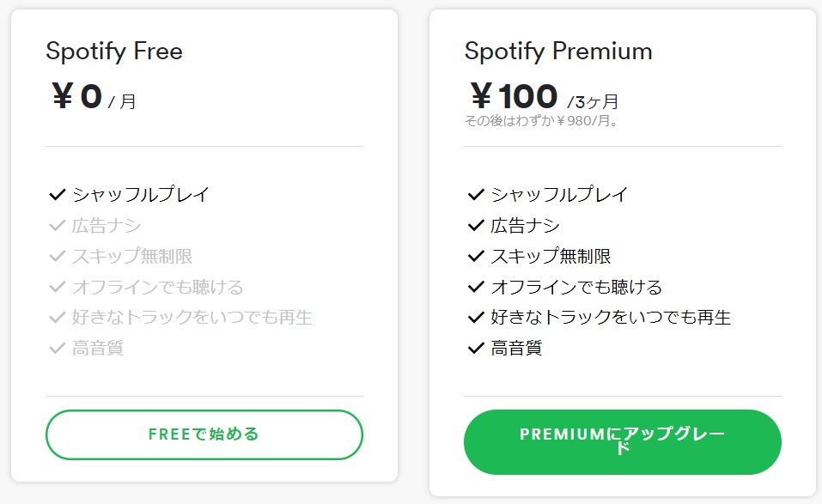Click the Premium plan シャッフルプレイ checkmark

[x=476, y=195]
